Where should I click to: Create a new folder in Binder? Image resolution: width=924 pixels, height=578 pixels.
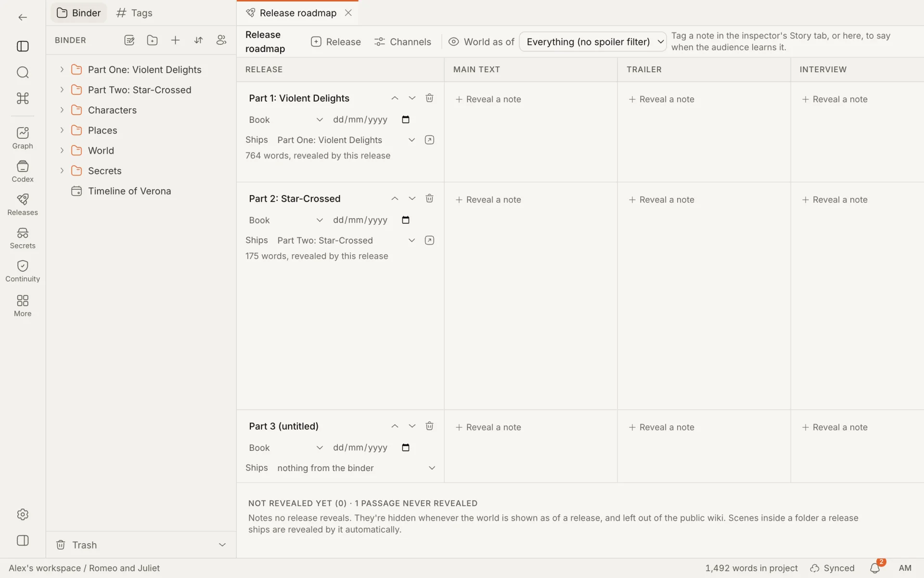152,40
